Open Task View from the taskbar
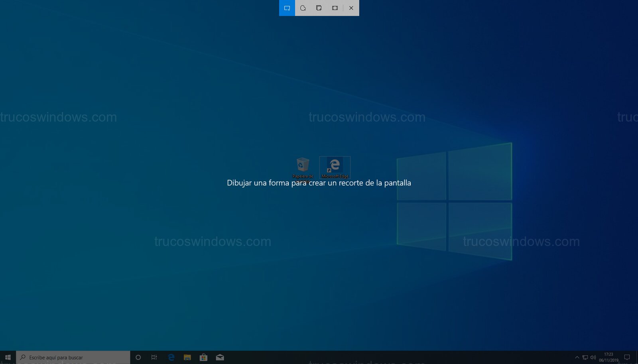Image resolution: width=638 pixels, height=364 pixels. [154, 357]
